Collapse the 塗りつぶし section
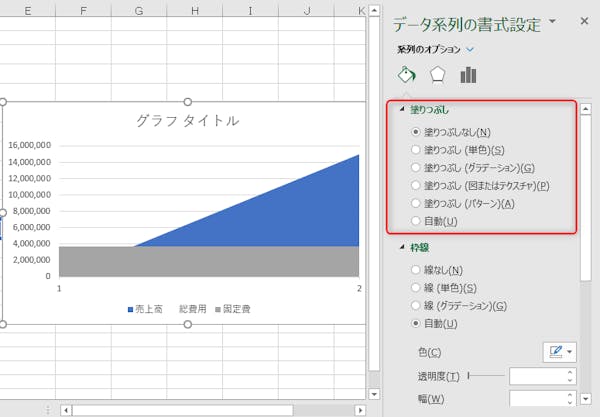600x417 pixels. pos(403,110)
